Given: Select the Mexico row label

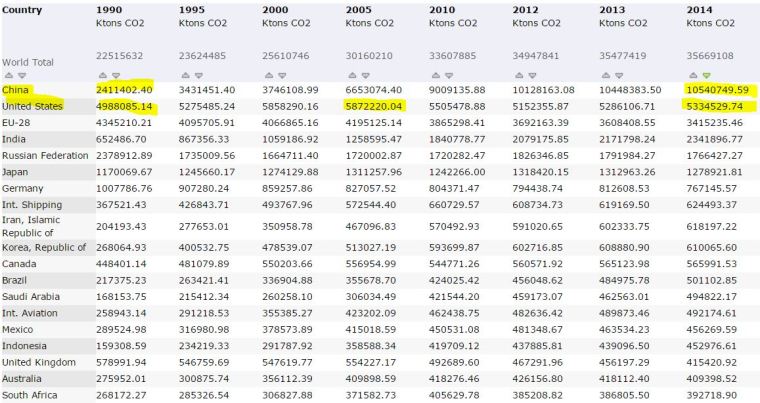Looking at the screenshot, I should point(17,330).
